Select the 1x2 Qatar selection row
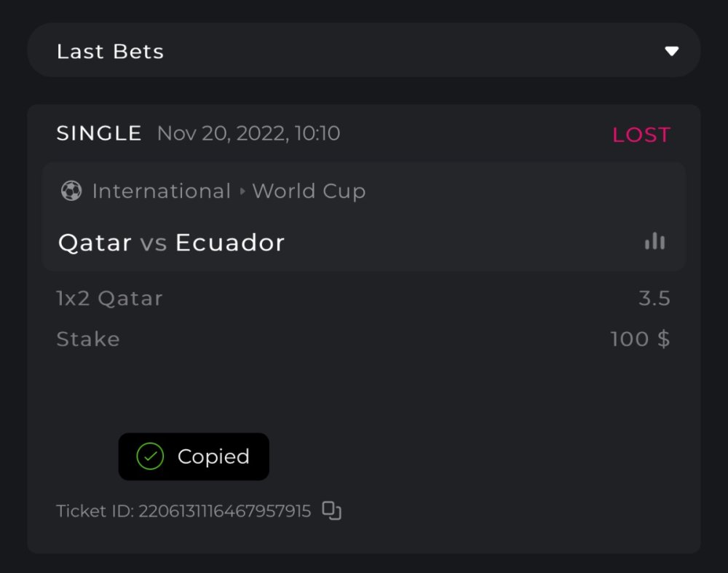 (109, 299)
